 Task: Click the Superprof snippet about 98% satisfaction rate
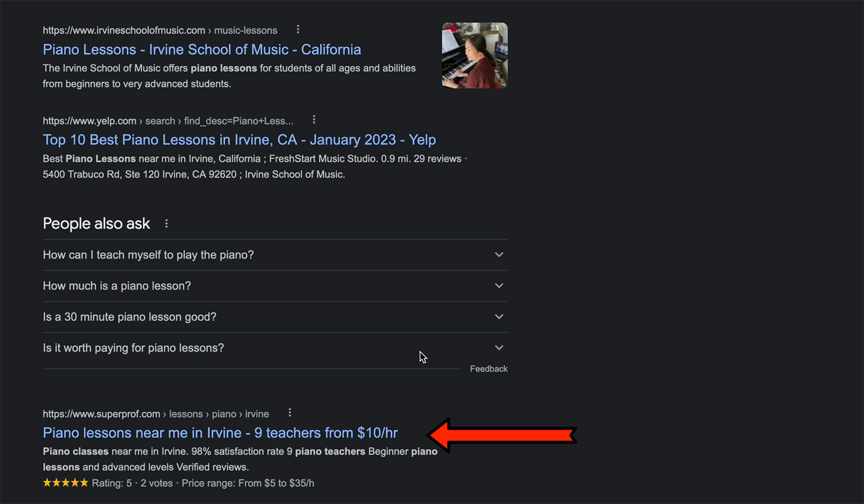240,459
